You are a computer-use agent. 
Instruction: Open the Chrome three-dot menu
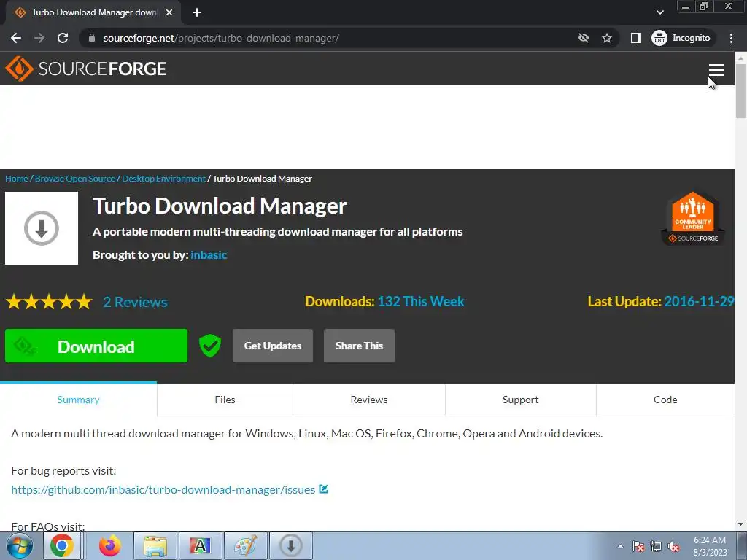tap(731, 38)
